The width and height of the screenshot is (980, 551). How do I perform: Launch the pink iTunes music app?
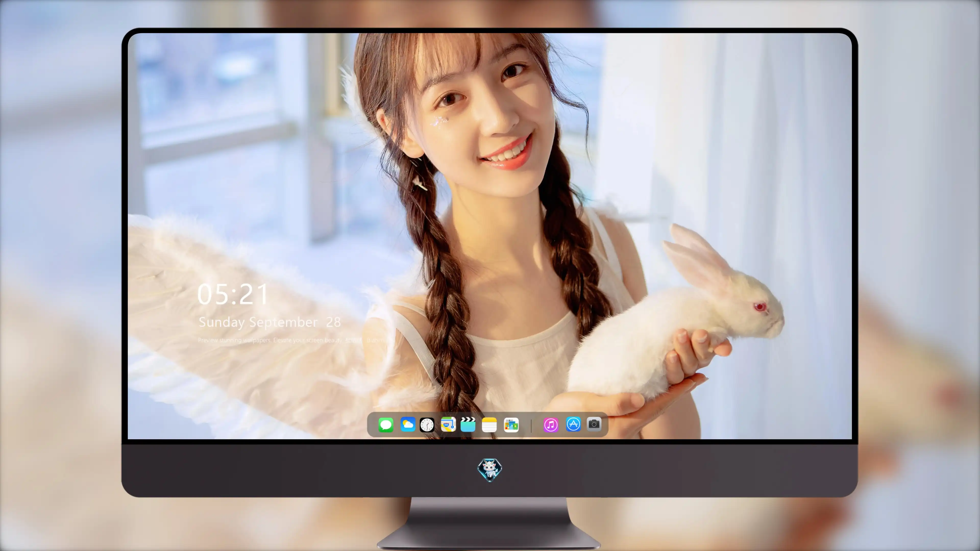(550, 424)
